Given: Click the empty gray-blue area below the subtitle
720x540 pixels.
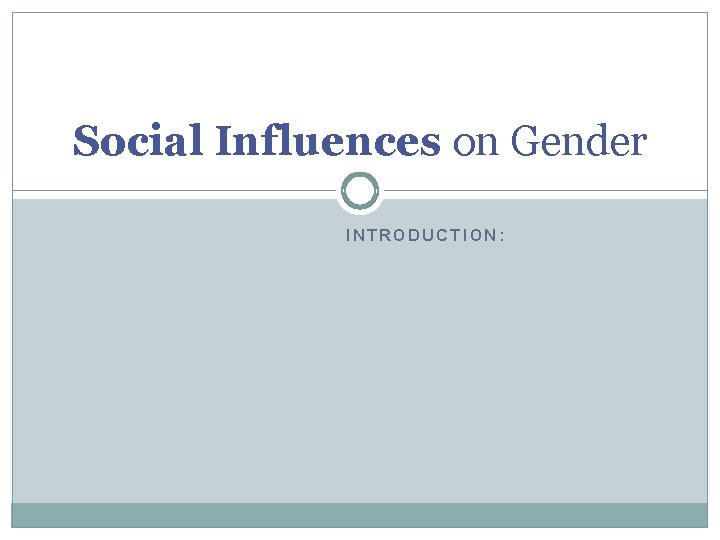Looking at the screenshot, I should [x=360, y=380].
